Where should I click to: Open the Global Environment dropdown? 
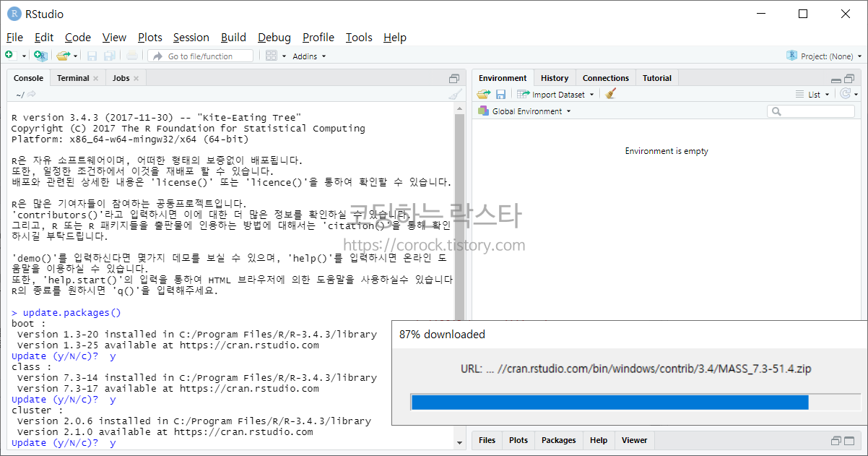click(524, 111)
